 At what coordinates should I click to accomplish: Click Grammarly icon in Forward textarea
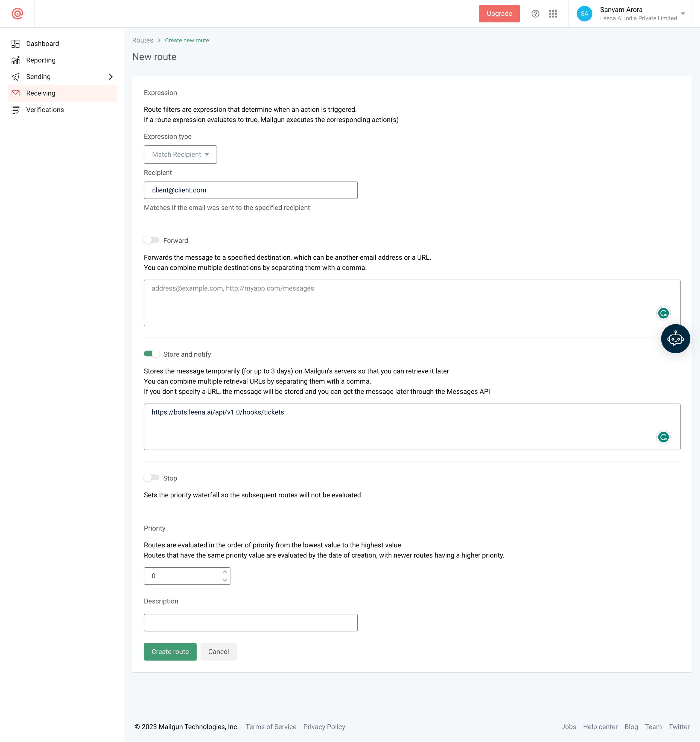663,313
